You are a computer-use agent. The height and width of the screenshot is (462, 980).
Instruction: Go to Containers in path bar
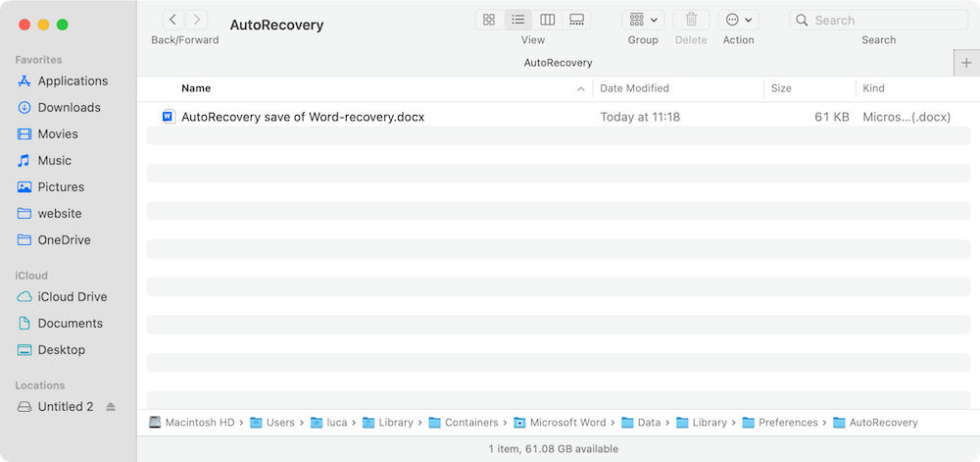(x=464, y=423)
